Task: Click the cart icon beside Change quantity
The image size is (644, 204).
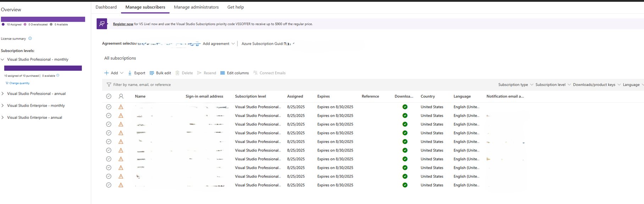Action: click(7, 83)
